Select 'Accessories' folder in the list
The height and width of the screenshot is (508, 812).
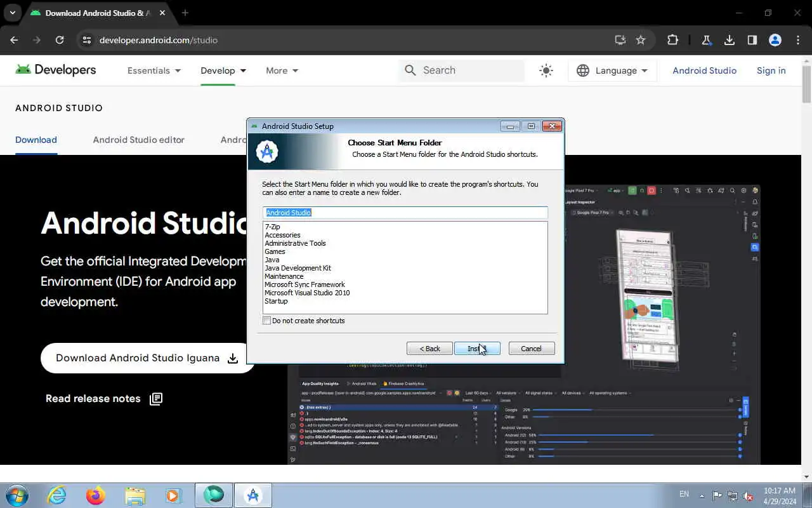click(282, 235)
